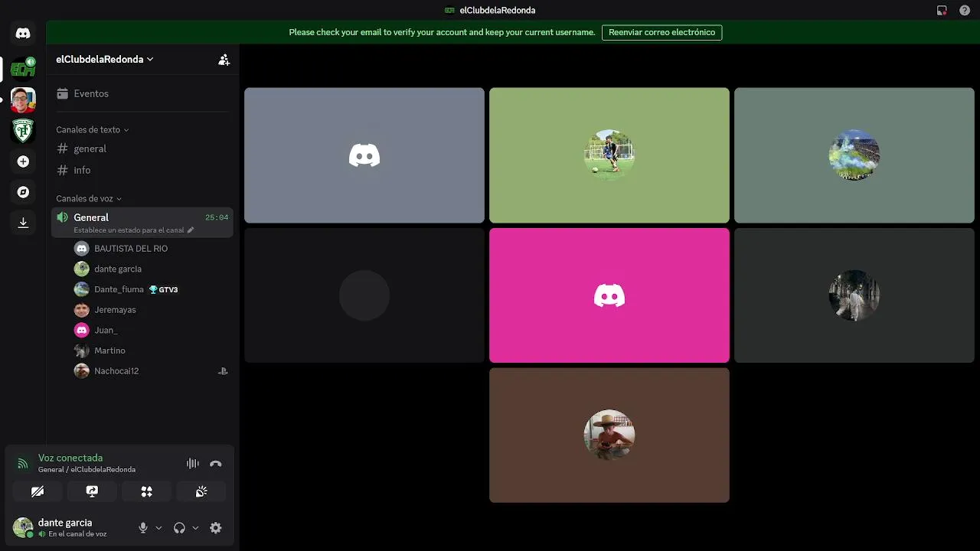Select the dark tile with blank avatar
Image resolution: width=980 pixels, height=551 pixels.
coord(364,295)
